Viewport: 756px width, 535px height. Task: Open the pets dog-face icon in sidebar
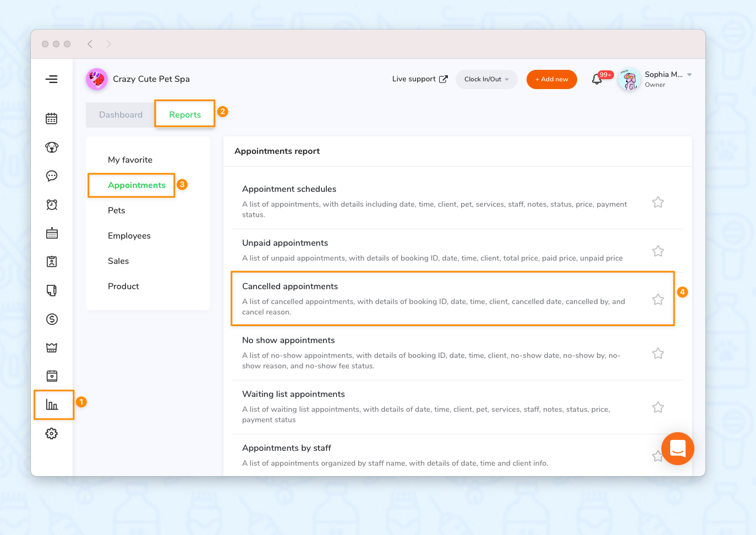coord(52,147)
